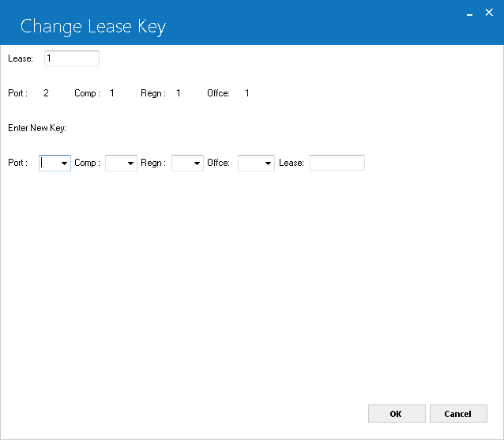Select the new Lease input field

point(337,163)
